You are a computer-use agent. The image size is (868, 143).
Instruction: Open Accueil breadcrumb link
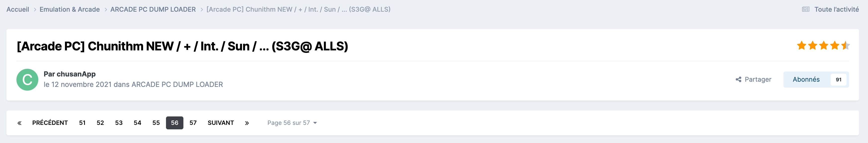(x=18, y=9)
